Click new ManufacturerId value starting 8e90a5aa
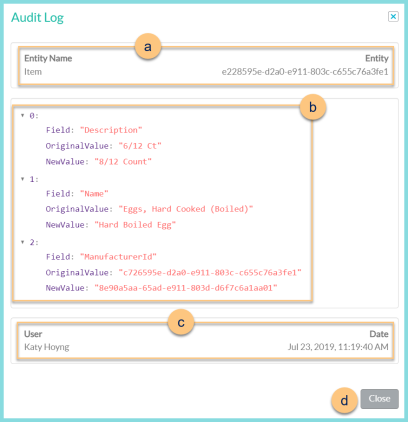The height and width of the screenshot is (422, 408). point(186,288)
